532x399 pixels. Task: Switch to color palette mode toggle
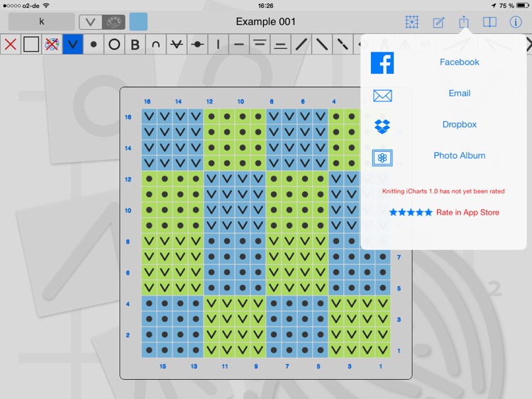click(113, 23)
